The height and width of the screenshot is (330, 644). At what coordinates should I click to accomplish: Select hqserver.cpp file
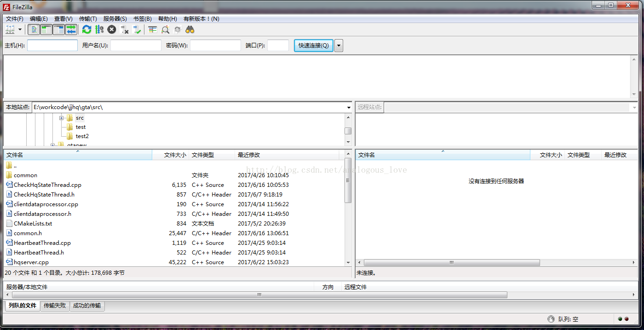(174, 262)
